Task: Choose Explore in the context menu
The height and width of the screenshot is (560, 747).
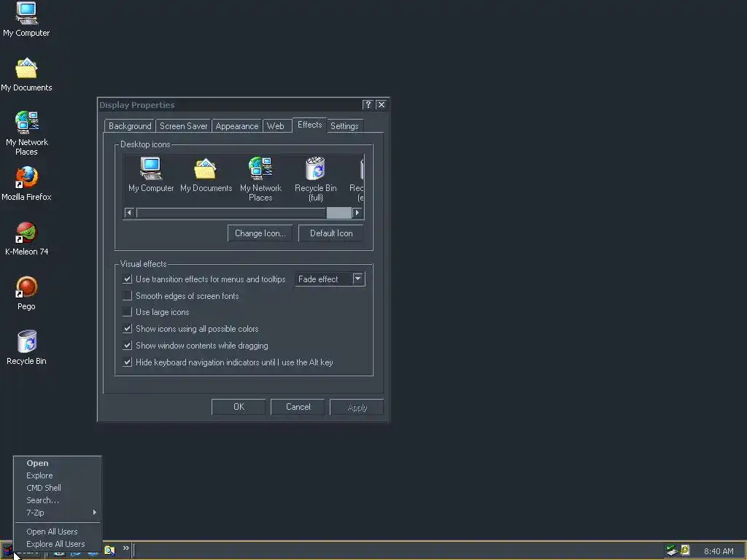Action: click(57, 475)
